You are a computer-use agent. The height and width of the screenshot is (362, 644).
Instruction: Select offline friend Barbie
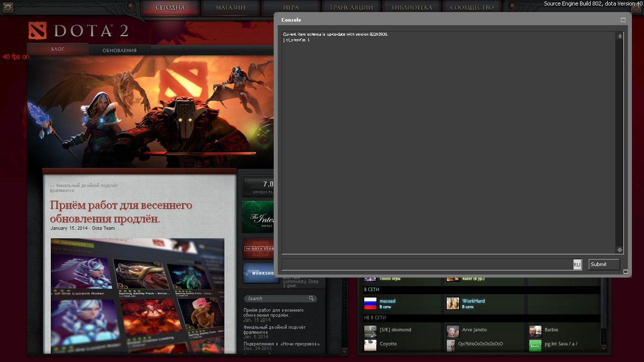[551, 330]
